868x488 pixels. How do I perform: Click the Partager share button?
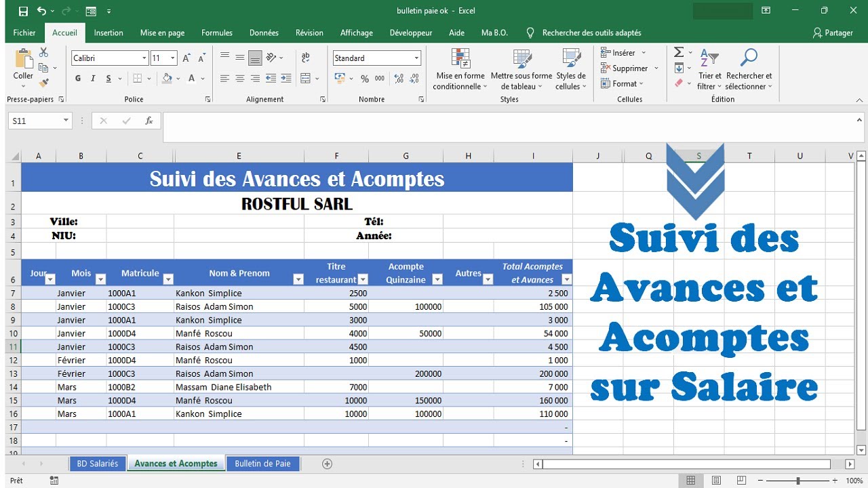[x=833, y=33]
